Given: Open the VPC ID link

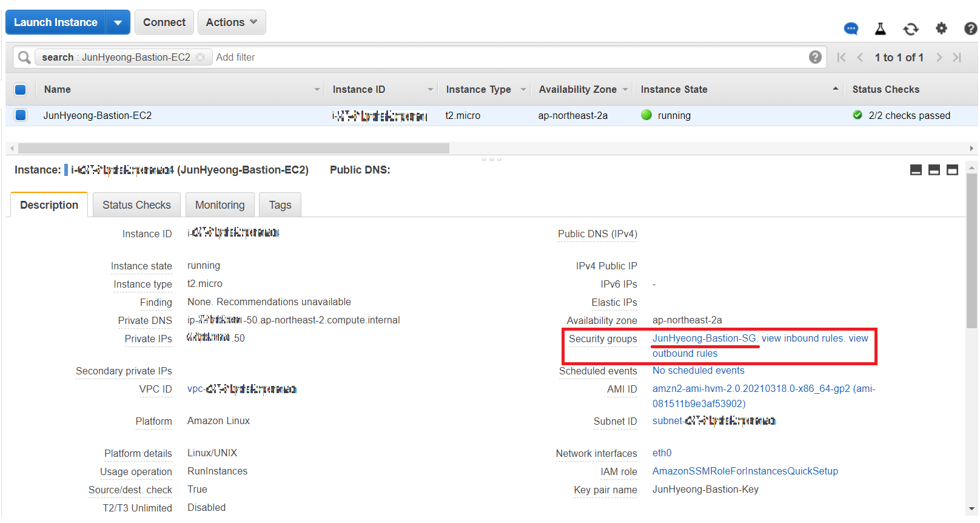Looking at the screenshot, I should (242, 389).
